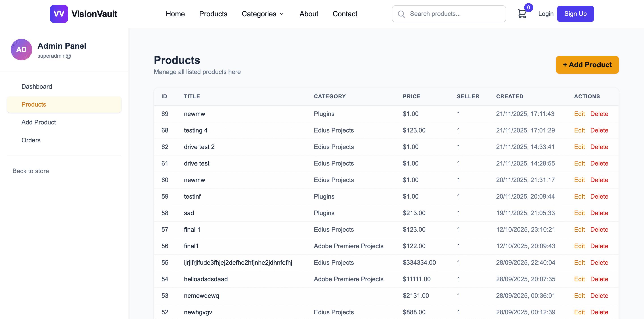Click the Login link

546,14
